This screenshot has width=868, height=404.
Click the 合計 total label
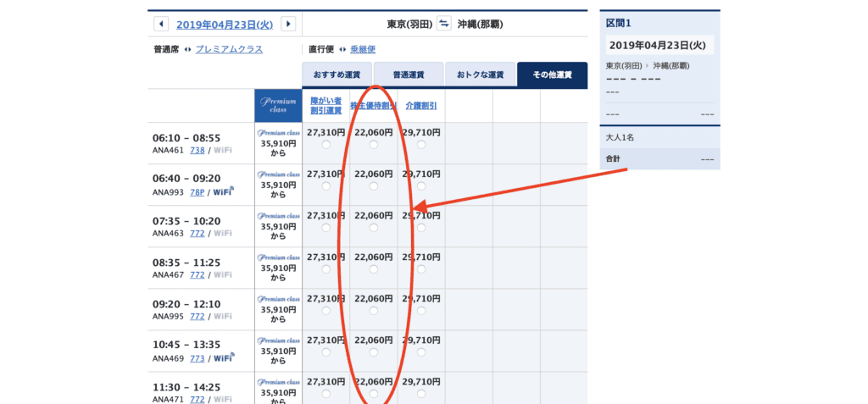pyautogui.click(x=614, y=159)
